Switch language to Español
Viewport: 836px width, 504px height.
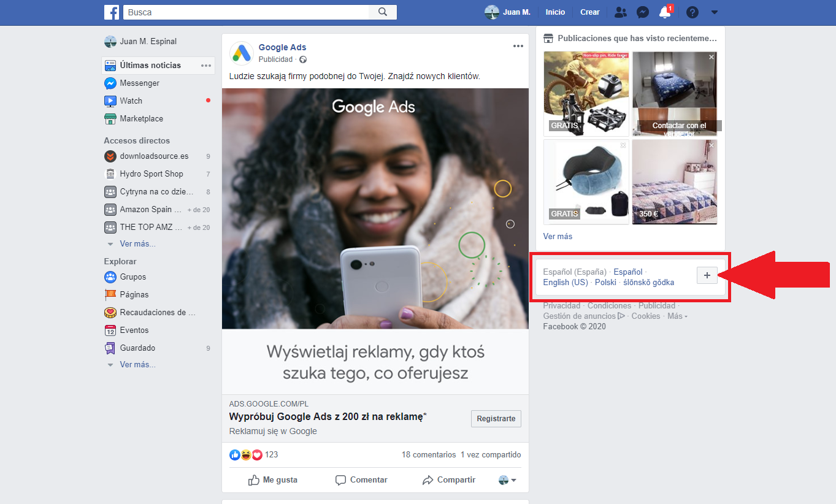[x=628, y=272]
